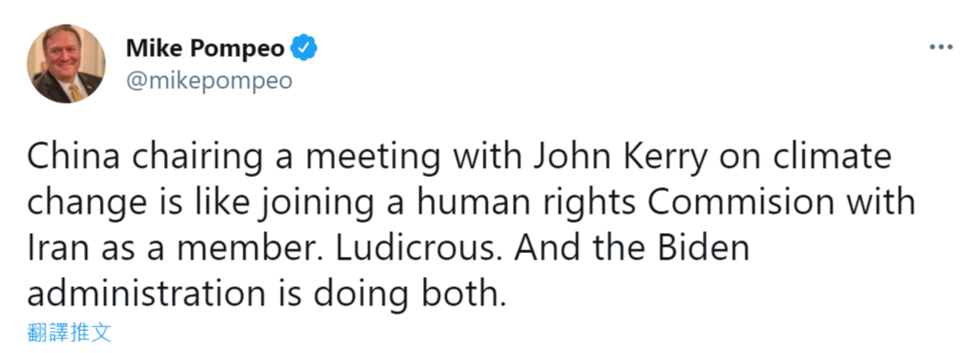Image resolution: width=980 pixels, height=353 pixels.
Task: Click the word "member." in the tweet
Action: point(260,248)
